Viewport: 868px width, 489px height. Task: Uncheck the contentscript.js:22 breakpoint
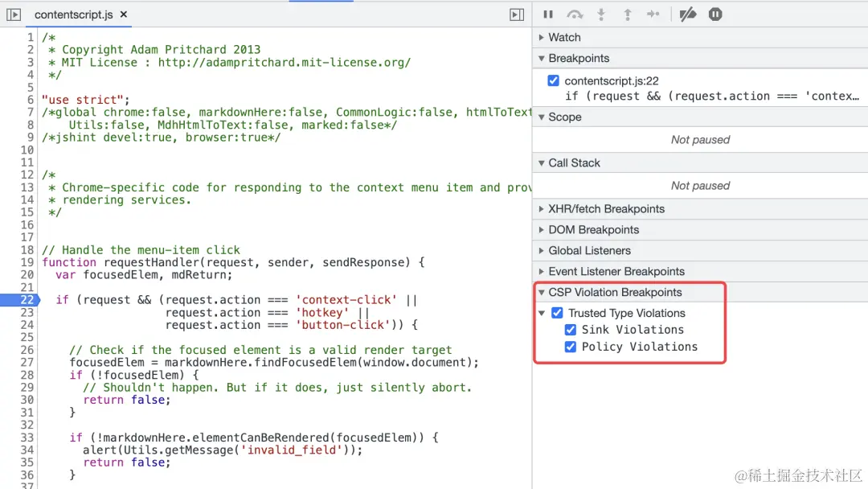click(x=553, y=81)
